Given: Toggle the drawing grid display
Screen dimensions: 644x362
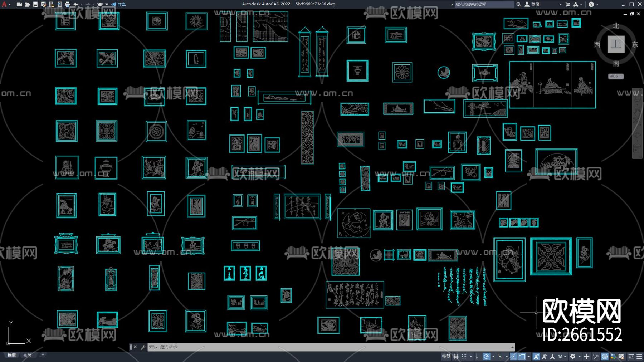Looking at the screenshot, I should click(x=456, y=356).
